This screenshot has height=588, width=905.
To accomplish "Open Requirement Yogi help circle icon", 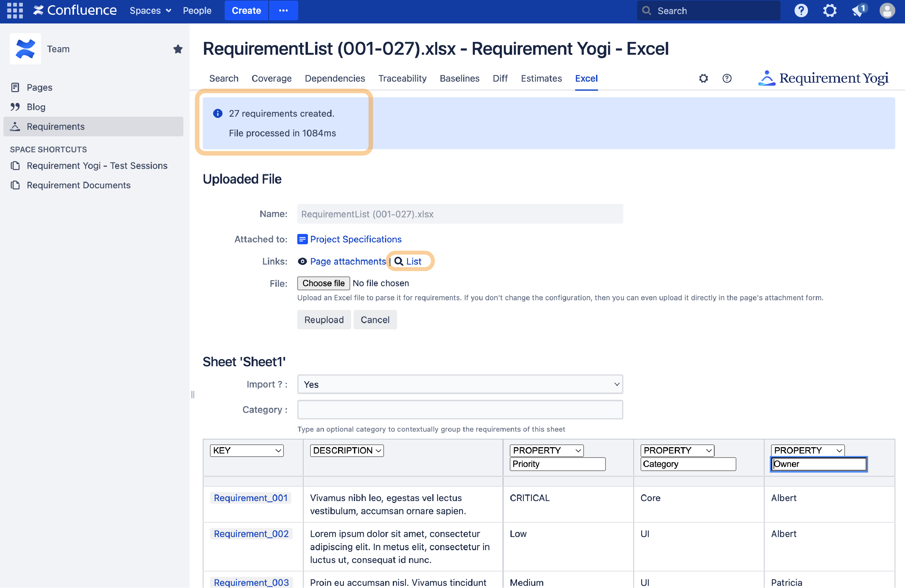I will (727, 78).
